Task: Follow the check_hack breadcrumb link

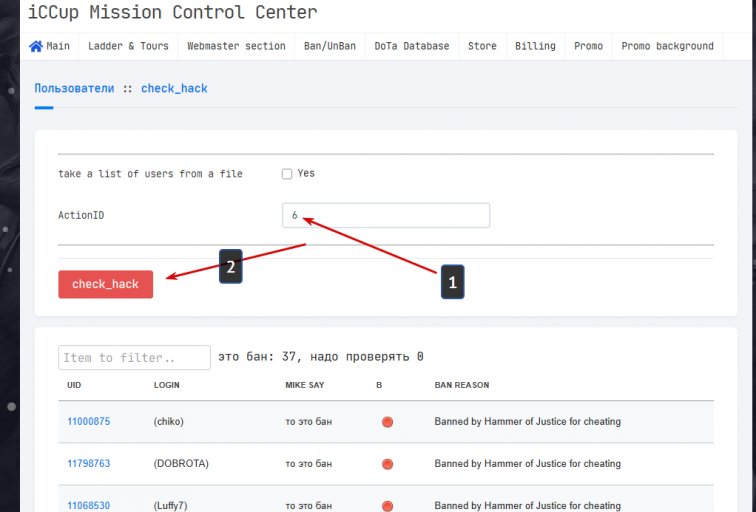Action: tap(174, 89)
